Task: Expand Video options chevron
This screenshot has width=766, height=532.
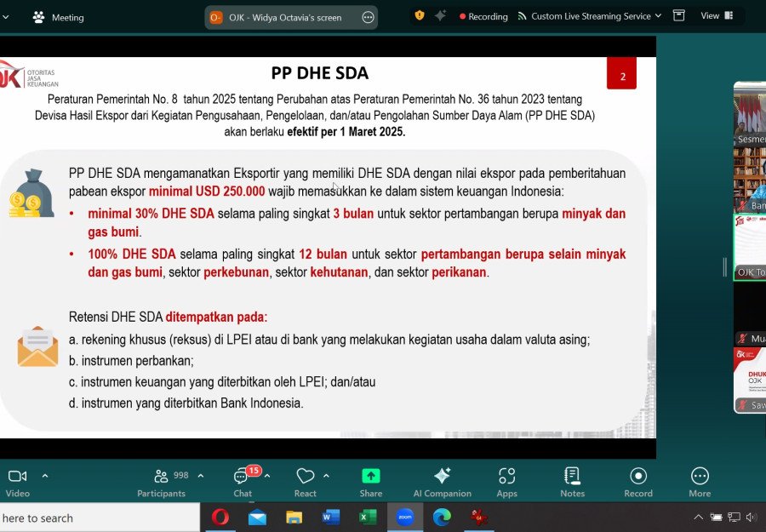Action: pos(45,475)
